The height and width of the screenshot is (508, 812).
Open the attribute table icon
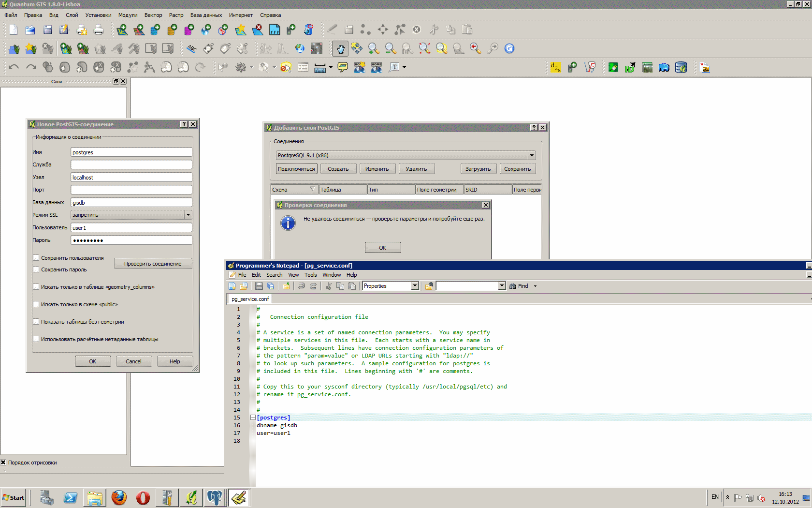pos(303,68)
